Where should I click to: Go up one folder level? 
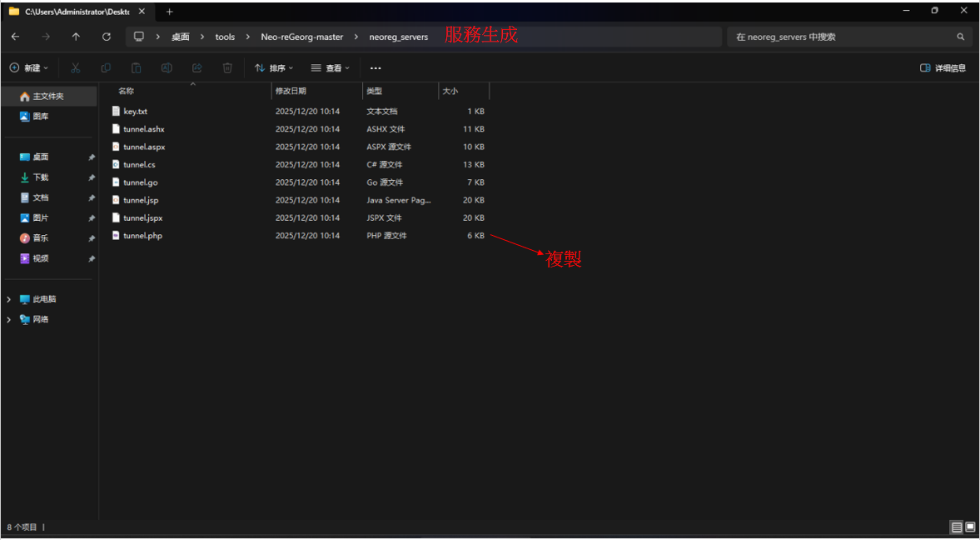coord(76,37)
